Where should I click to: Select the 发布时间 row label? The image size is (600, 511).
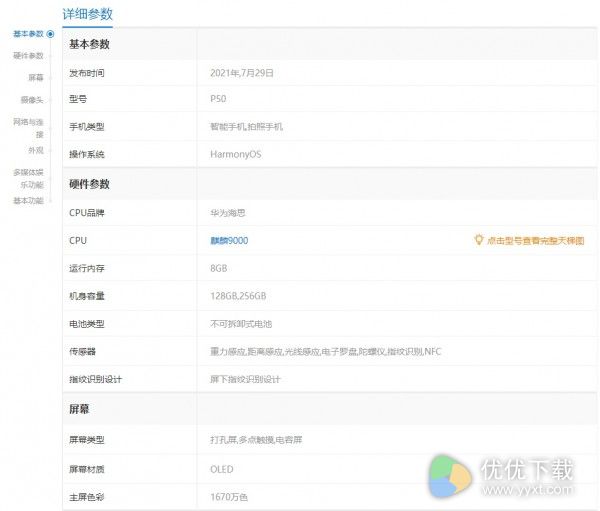[87, 73]
